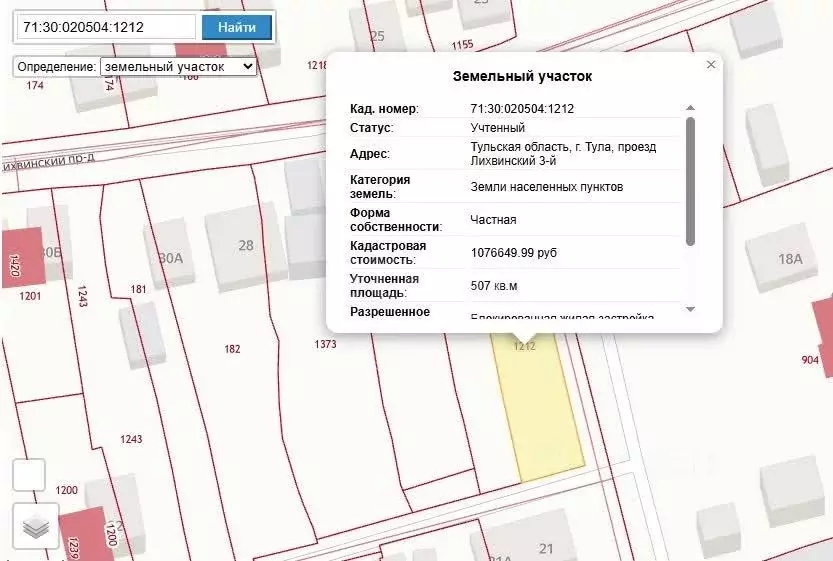Click cadastral number value 71:30:020504:1212 in popup
This screenshot has height=561, width=833.
tap(522, 109)
